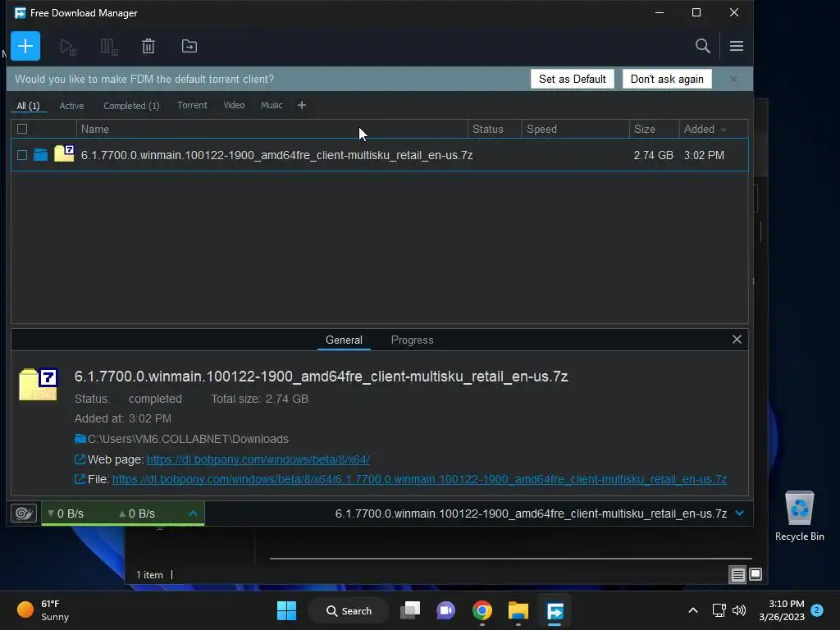Image resolution: width=840 pixels, height=630 pixels.
Task: Select the Progress details tab
Action: [412, 340]
